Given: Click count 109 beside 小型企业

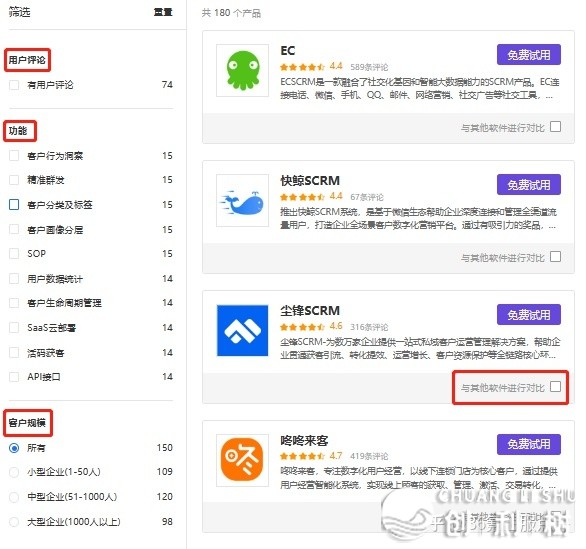Looking at the screenshot, I should click(165, 472).
